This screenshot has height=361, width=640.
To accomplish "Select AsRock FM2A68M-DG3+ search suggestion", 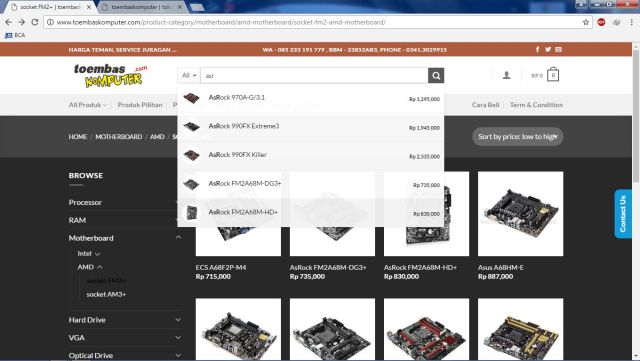I will 311,184.
